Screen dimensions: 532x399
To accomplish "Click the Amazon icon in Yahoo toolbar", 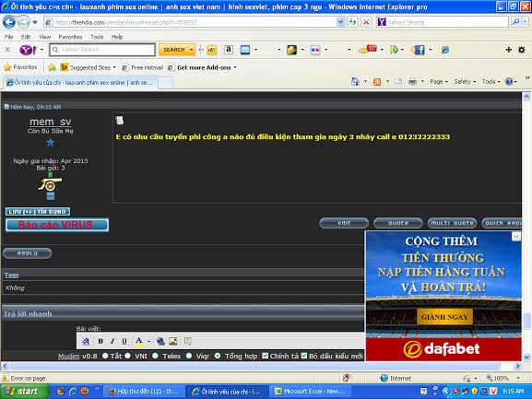I will point(229,50).
